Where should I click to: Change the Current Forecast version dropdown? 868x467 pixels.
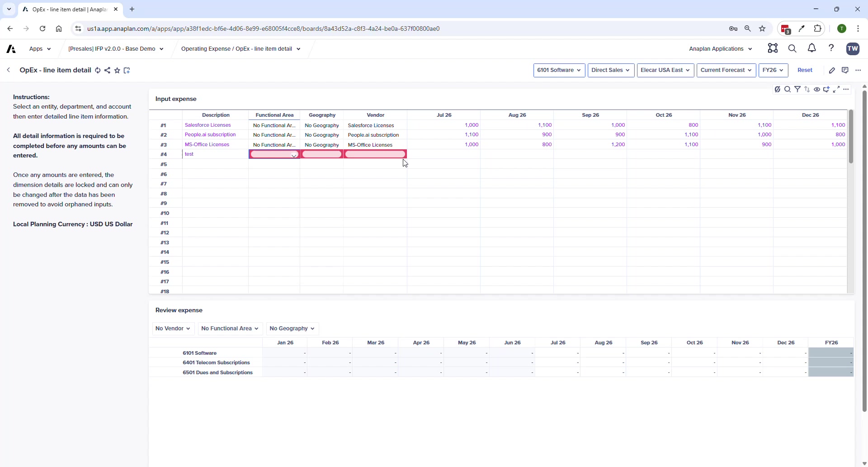[726, 70]
